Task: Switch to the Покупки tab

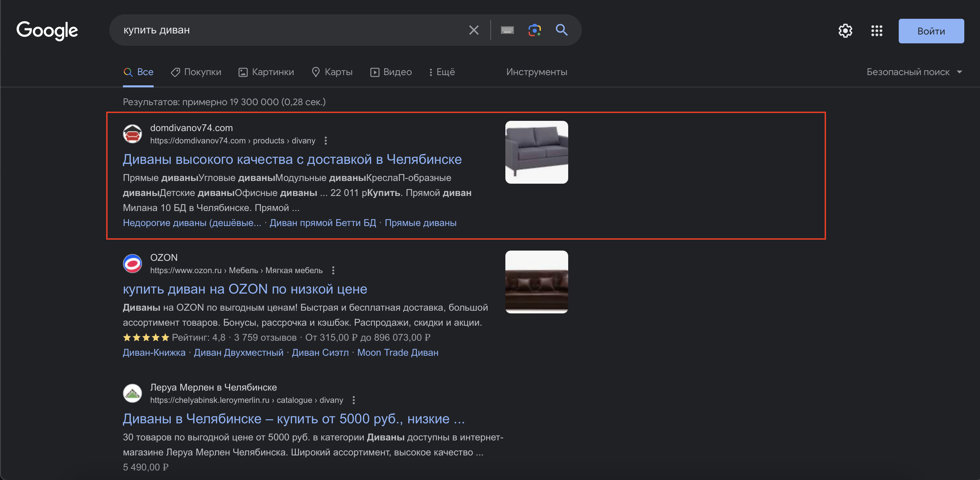Action: 196,72
